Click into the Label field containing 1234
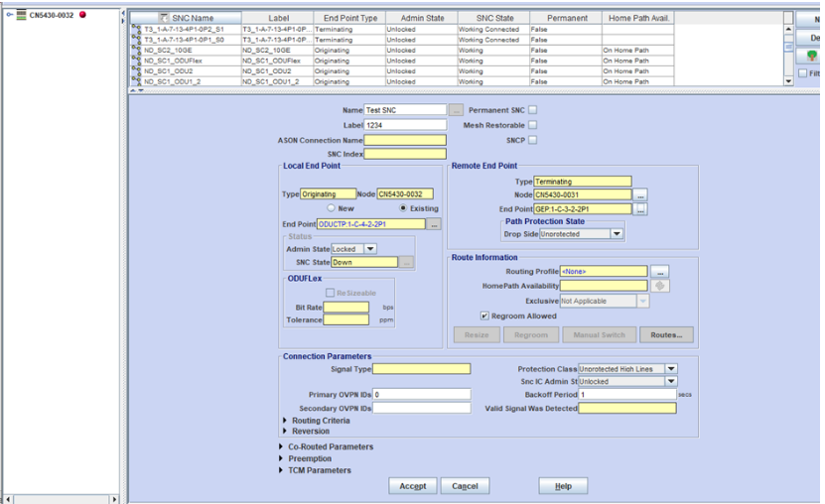The width and height of the screenshot is (825, 504). (405, 125)
